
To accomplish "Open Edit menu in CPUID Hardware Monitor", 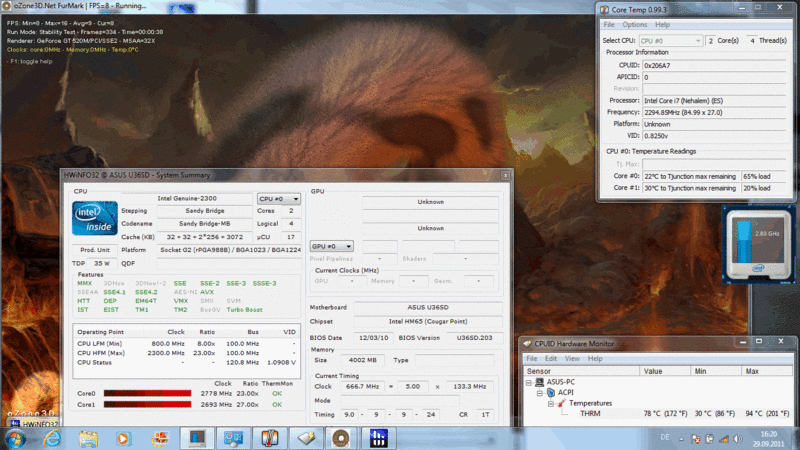I will point(551,359).
